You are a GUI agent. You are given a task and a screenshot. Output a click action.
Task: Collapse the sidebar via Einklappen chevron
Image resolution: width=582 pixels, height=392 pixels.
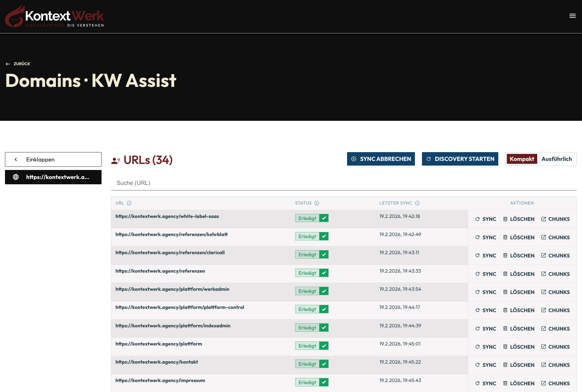16,159
